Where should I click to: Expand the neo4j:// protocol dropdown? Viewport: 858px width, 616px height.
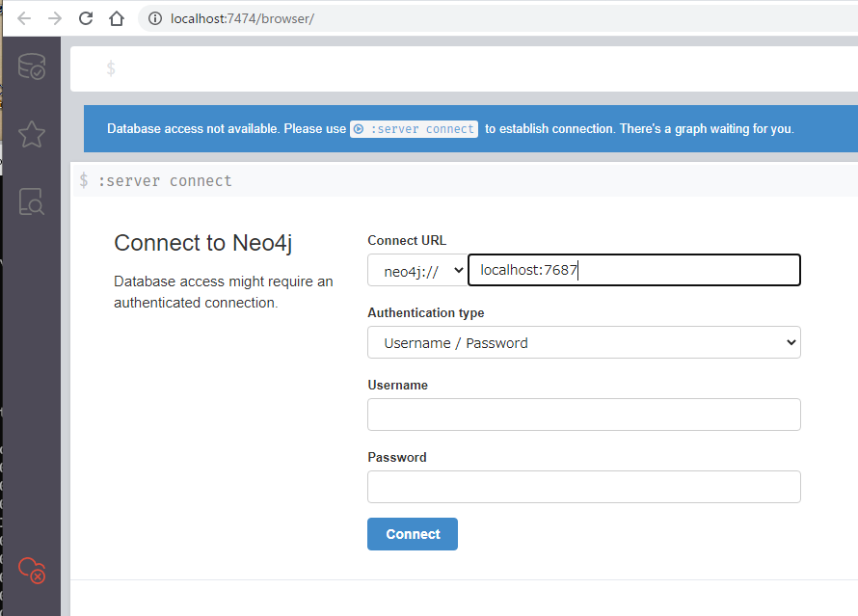417,270
